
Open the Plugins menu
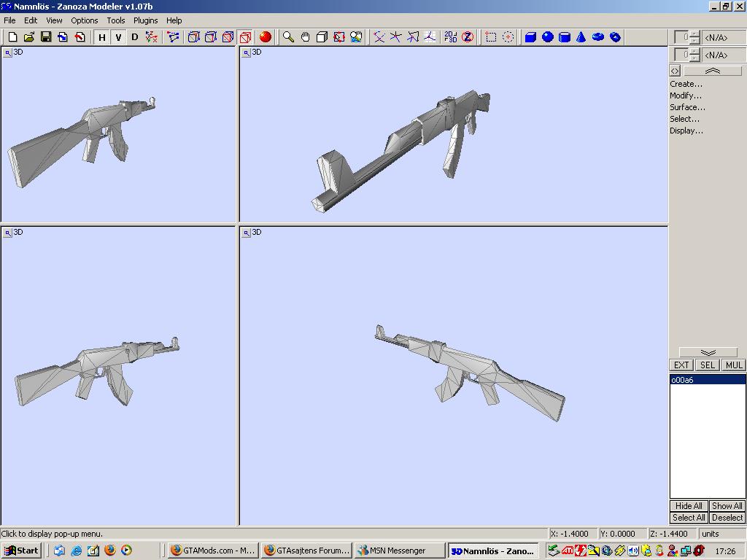click(x=146, y=20)
